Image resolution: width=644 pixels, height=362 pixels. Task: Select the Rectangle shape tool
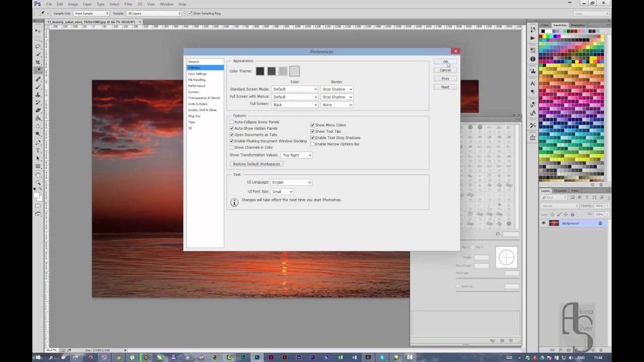(38, 166)
